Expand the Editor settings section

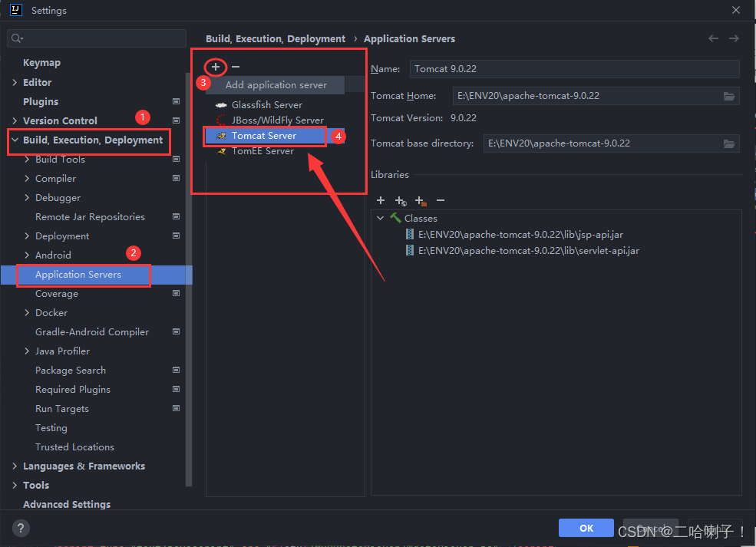click(15, 82)
